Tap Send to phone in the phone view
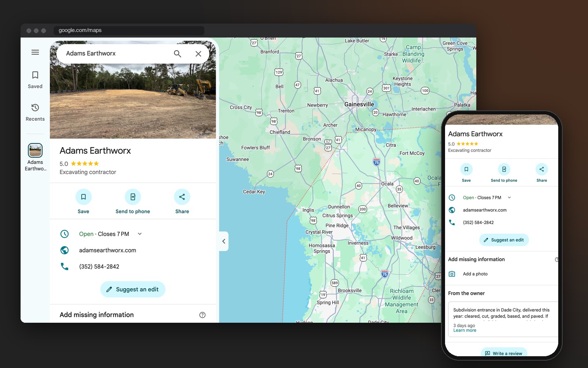Image resolution: width=588 pixels, height=368 pixels. click(504, 173)
